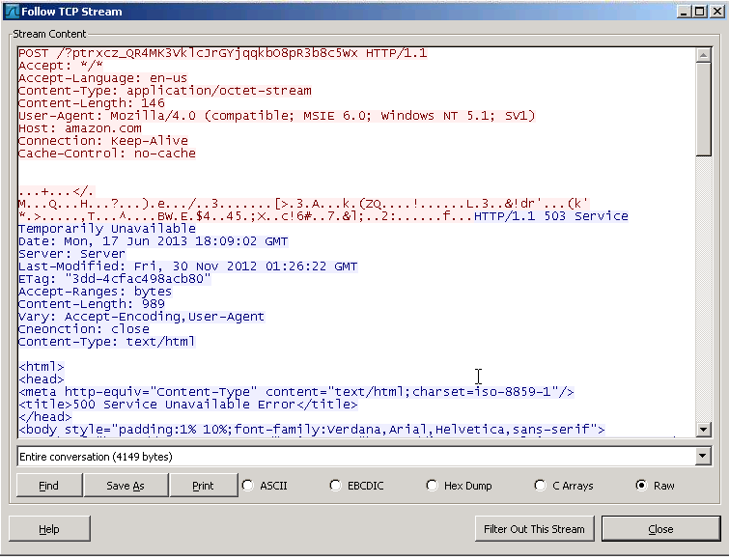Click the POST request line text

[x=223, y=53]
